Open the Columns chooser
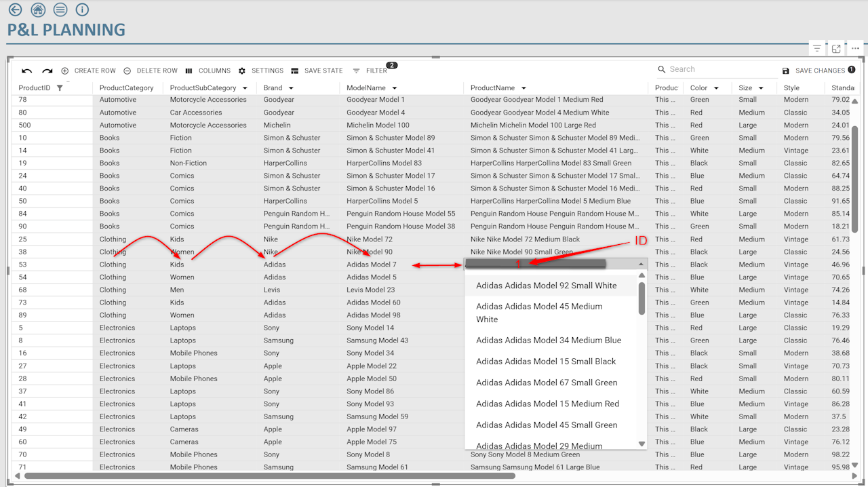This screenshot has height=487, width=868. [x=208, y=71]
